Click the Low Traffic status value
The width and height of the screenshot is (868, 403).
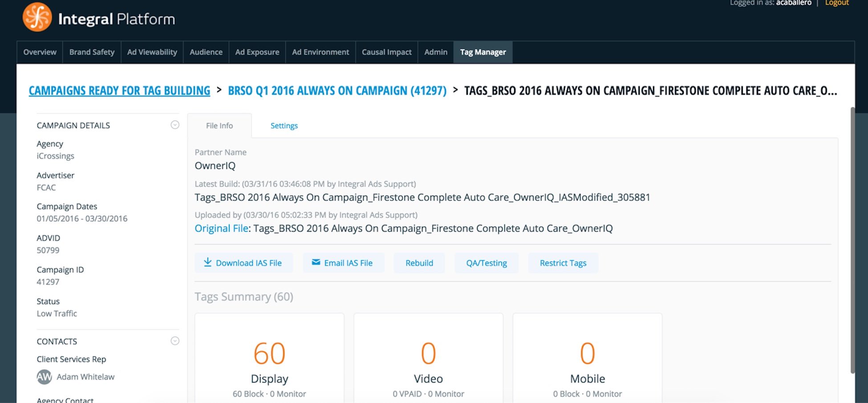pos(57,314)
